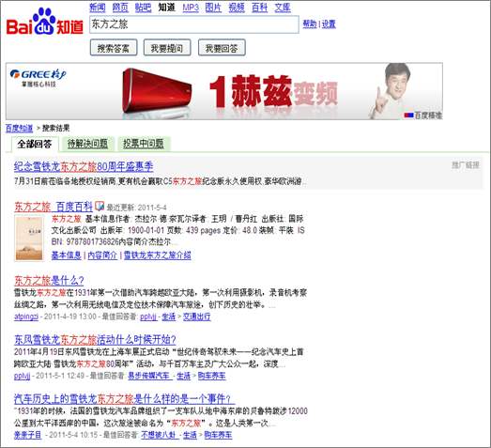The width and height of the screenshot is (491, 448).
Task: Open the 内容简介 sublink
Action: pyautogui.click(x=102, y=255)
